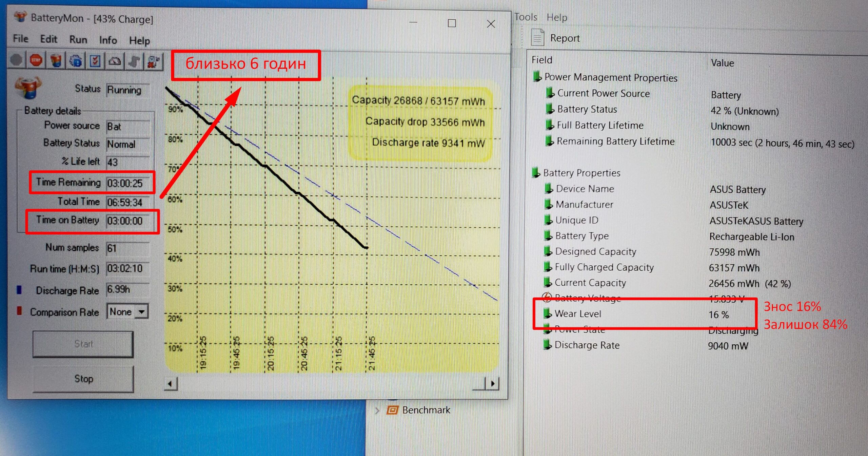Viewport: 868px width, 456px height.
Task: Open the Info menu in BatteryMon
Action: 108,40
